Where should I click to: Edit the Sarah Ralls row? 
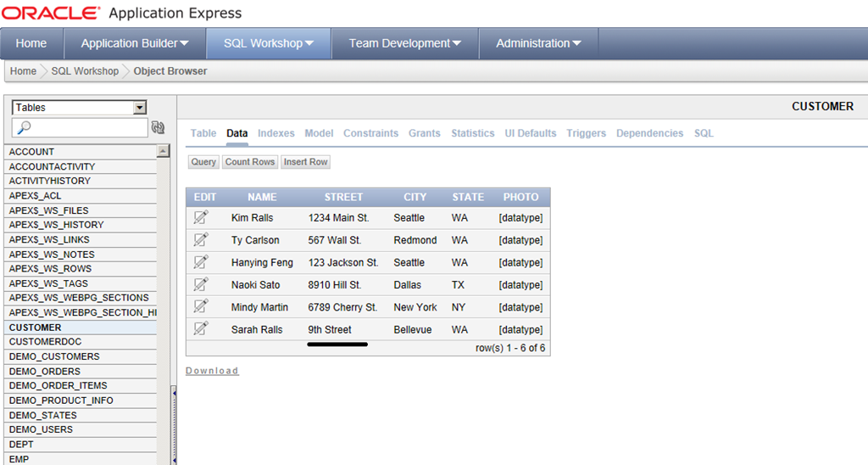pos(201,328)
